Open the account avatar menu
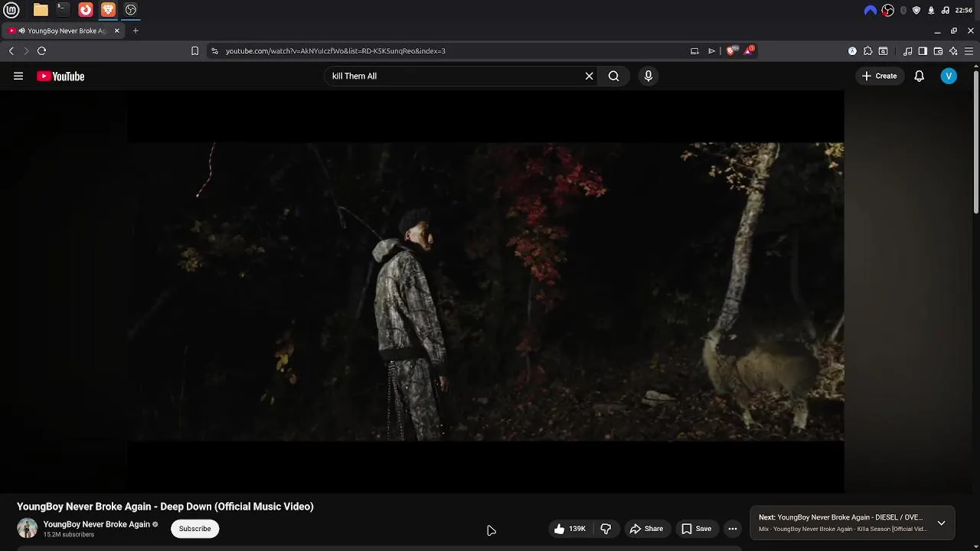980x551 pixels. tap(949, 76)
